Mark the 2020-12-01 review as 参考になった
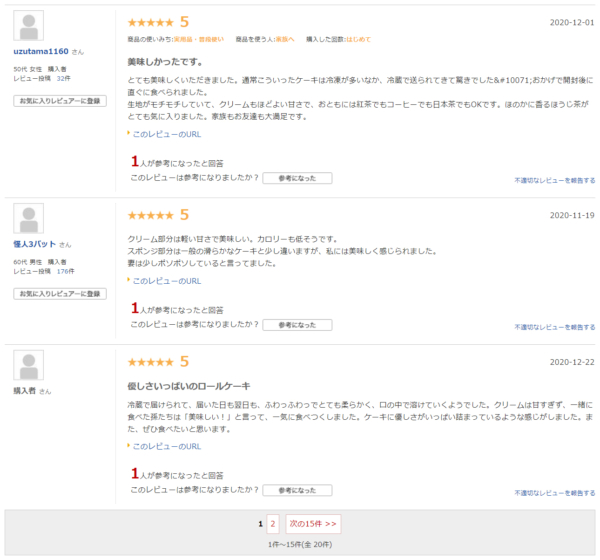Screen dimensions: 600x560 pos(297,178)
